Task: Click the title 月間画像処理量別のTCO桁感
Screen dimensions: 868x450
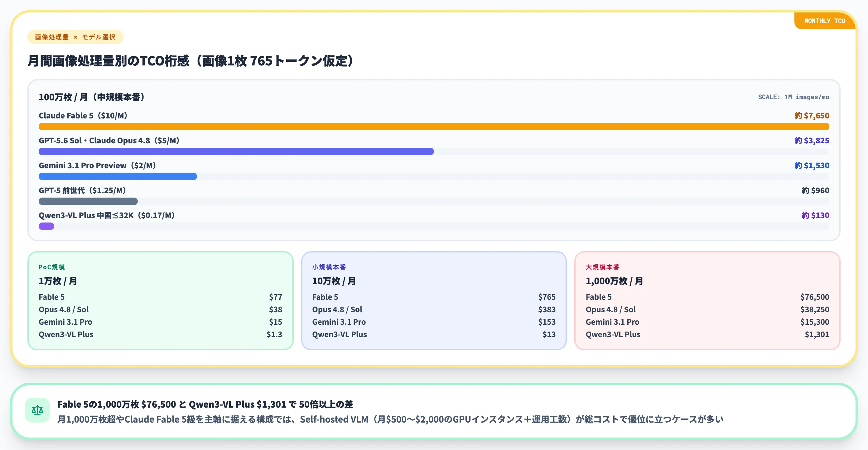Action: point(191,61)
